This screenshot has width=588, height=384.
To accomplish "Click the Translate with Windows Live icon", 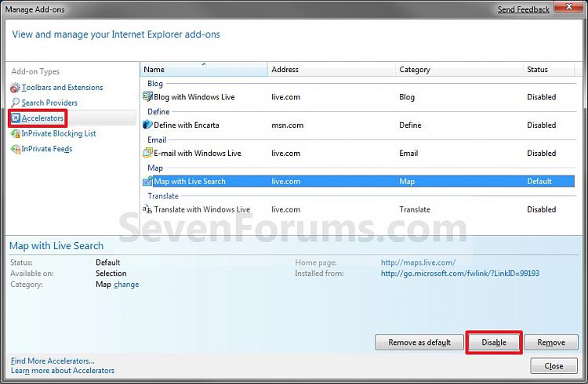I will click(x=147, y=209).
